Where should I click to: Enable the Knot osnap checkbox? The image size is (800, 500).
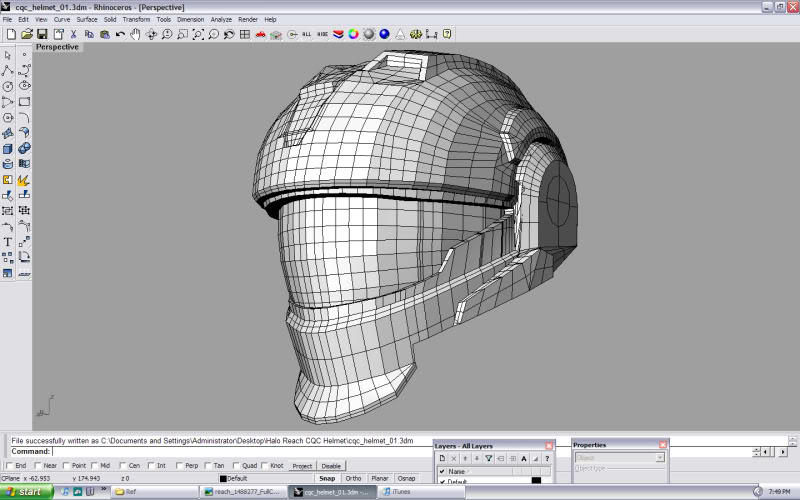pyautogui.click(x=265, y=465)
